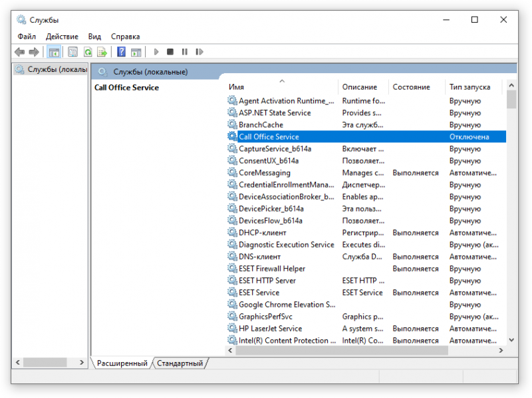Click services list horizontal scroll left arrow
Image resolution: width=532 pixels, height=398 pixels.
230,351
